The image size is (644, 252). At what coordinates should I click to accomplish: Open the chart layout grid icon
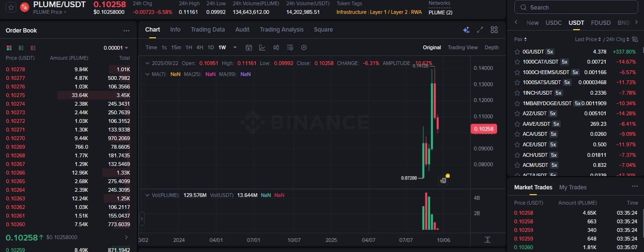pyautogui.click(x=494, y=30)
